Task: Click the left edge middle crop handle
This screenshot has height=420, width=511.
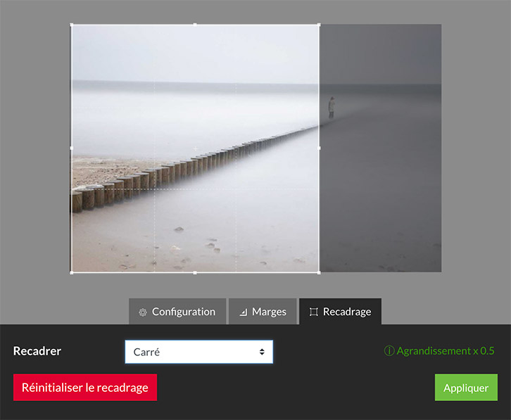Action: tap(71, 148)
